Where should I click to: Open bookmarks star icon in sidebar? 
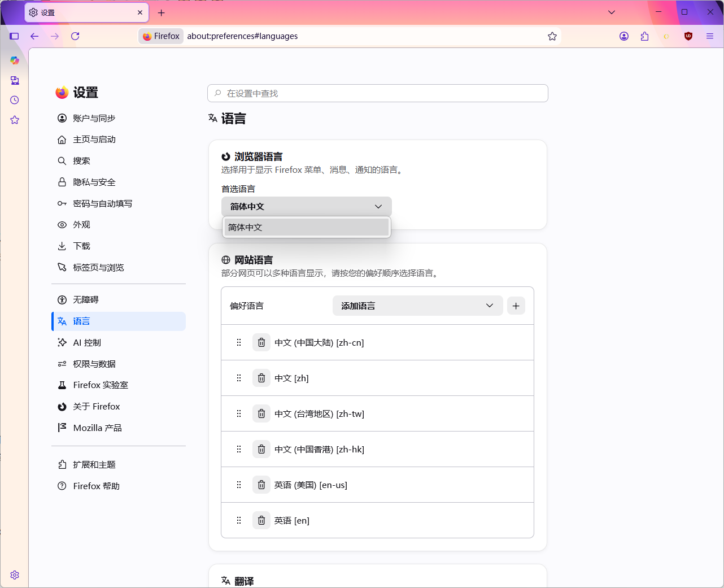15,120
